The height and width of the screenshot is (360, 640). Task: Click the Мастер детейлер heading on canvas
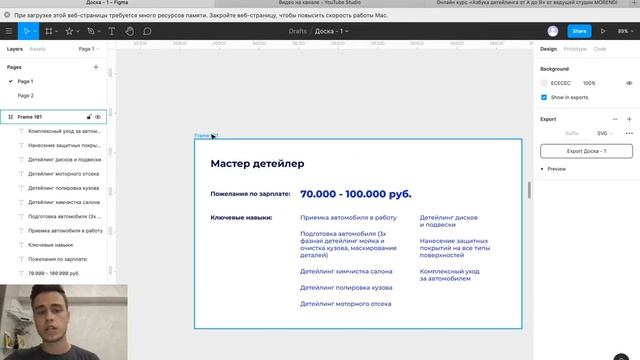coord(257,163)
